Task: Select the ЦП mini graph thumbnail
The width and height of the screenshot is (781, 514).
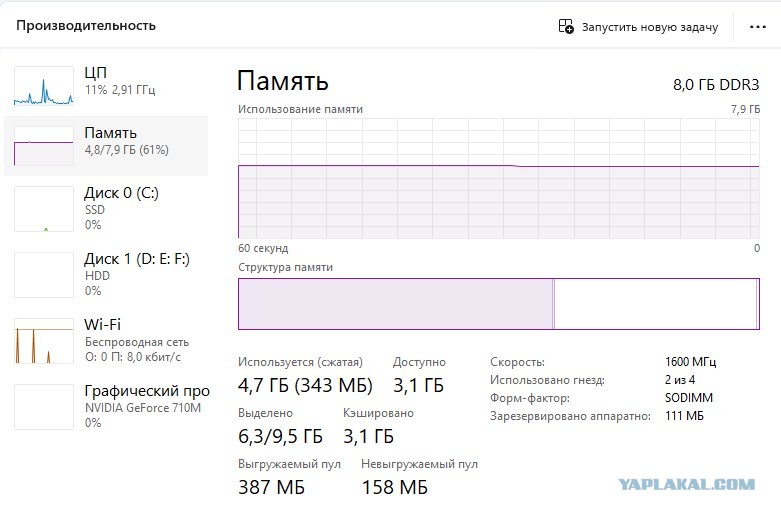Action: [44, 86]
